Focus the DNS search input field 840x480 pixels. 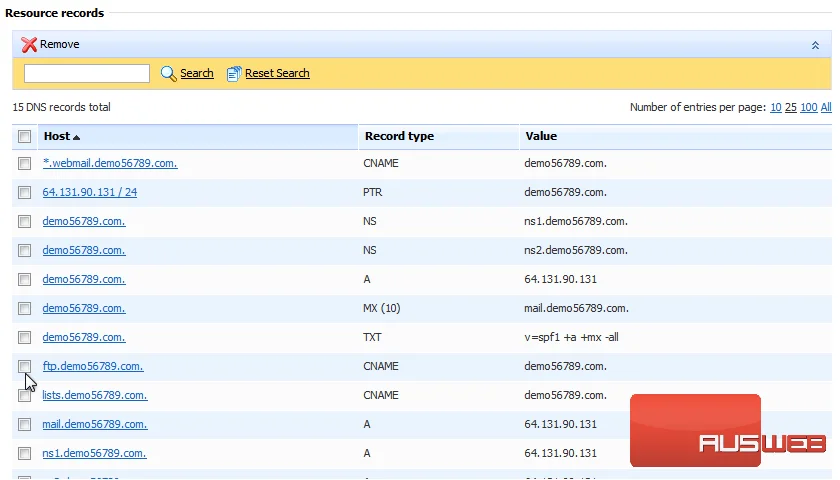87,73
